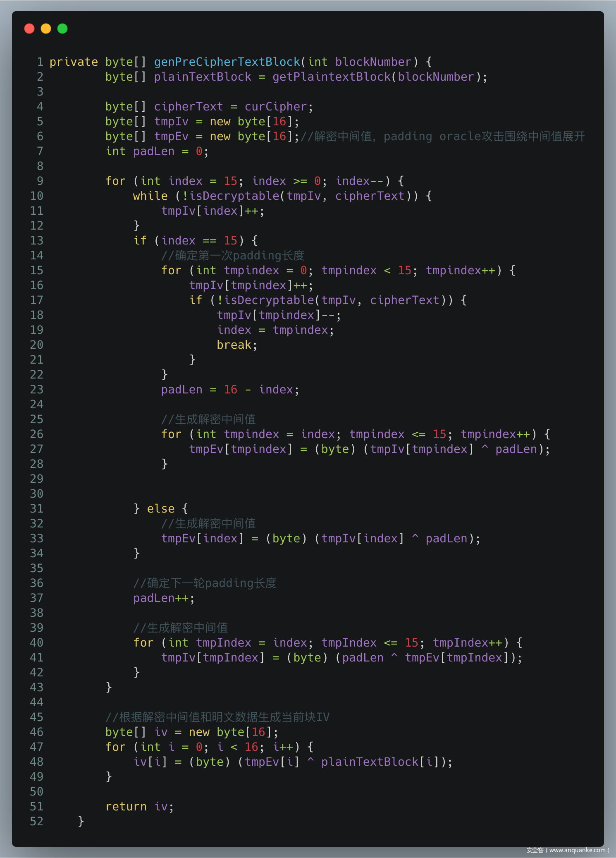Click 'i < 16' on line 47
This screenshot has height=858, width=616.
tap(237, 747)
